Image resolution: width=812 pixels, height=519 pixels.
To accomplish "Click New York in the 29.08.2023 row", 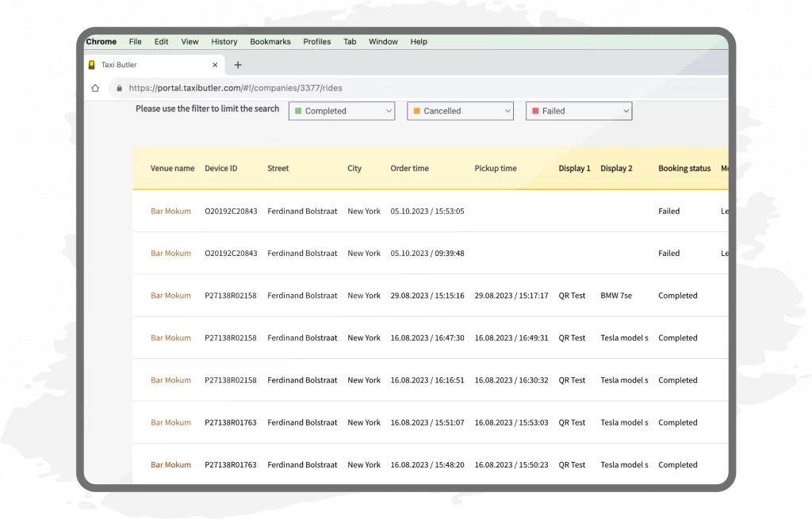I will click(364, 296).
